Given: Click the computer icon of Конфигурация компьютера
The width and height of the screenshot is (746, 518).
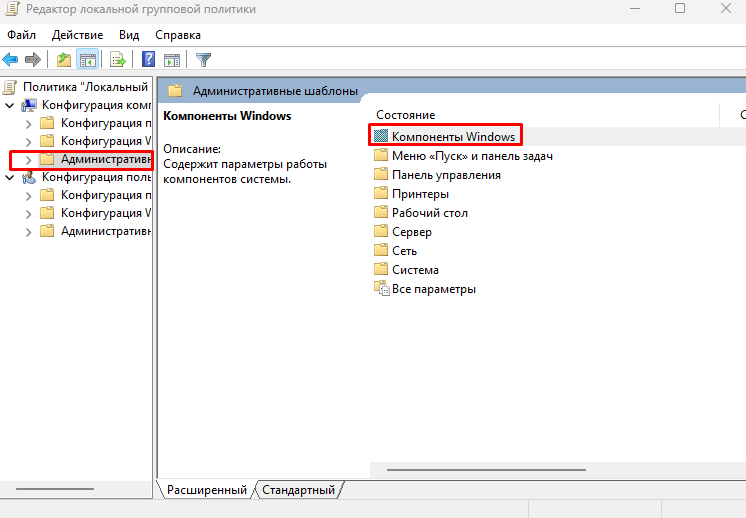Looking at the screenshot, I should [x=29, y=105].
